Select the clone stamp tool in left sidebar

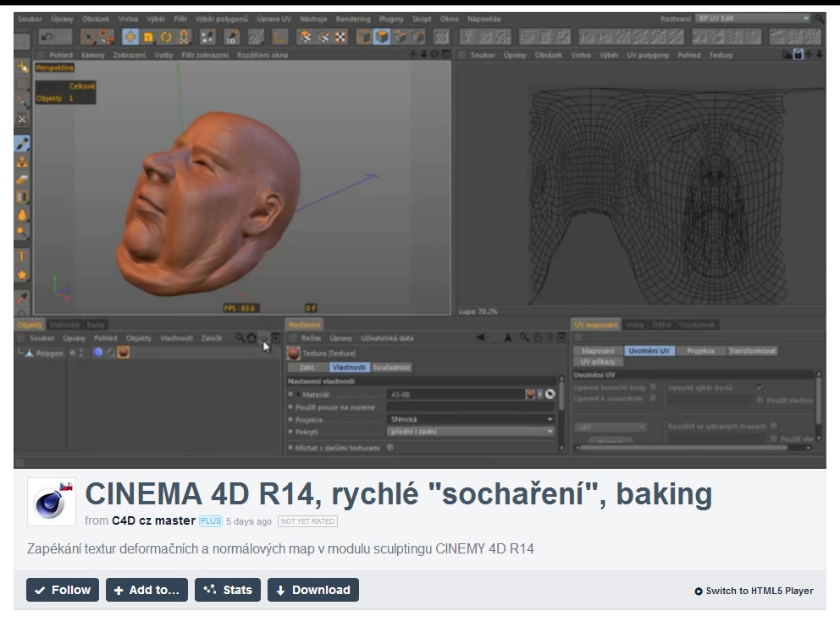22,161
